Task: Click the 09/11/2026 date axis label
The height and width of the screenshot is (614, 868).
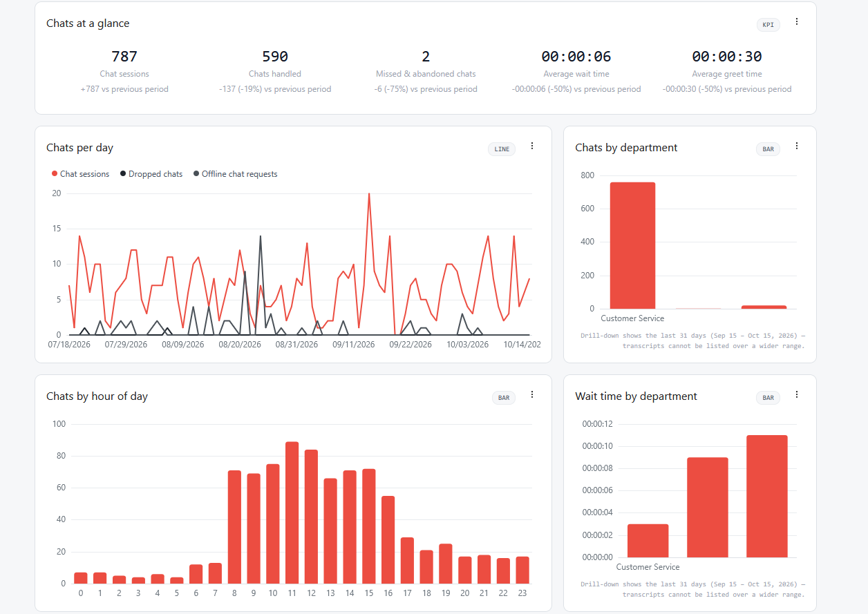Action: (x=353, y=344)
